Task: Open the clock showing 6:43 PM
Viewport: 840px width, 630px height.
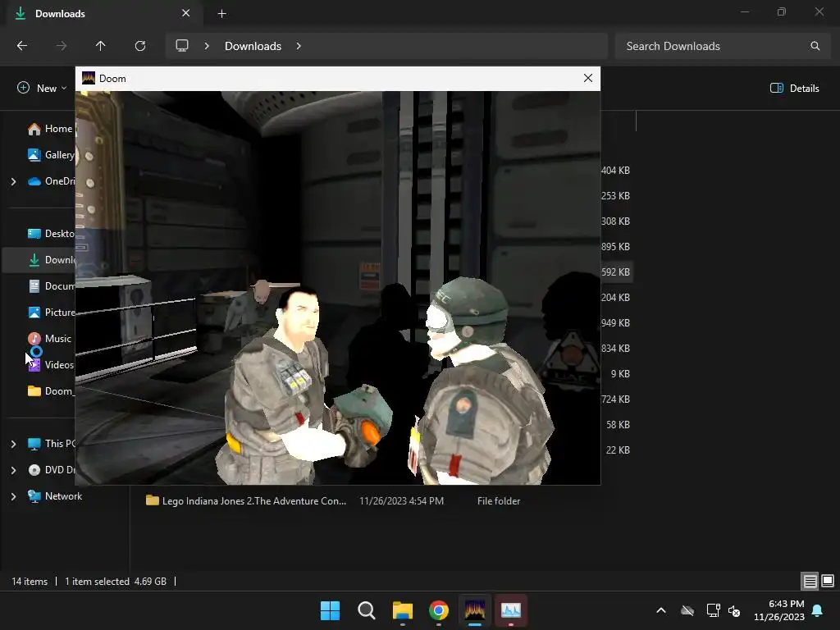Action: pos(779,610)
